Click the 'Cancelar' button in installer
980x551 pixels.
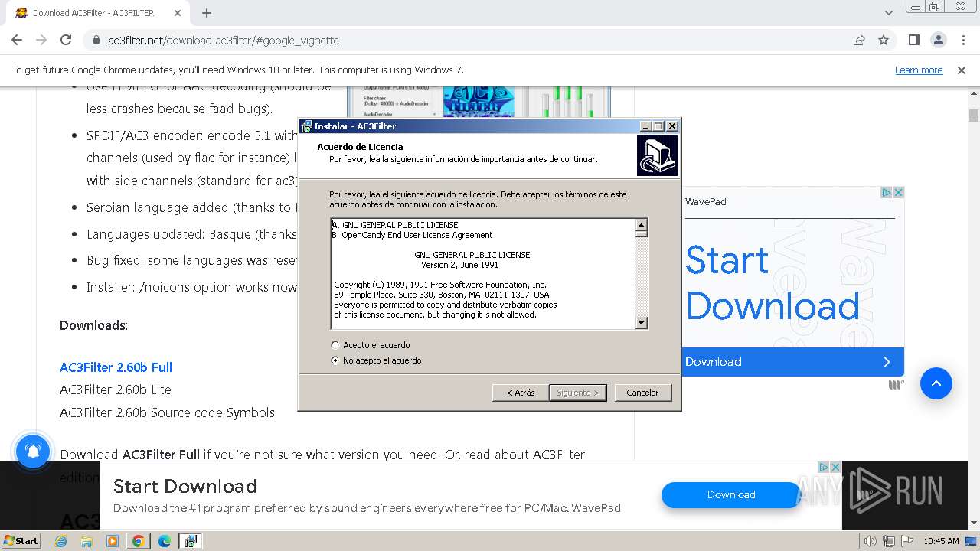point(642,393)
